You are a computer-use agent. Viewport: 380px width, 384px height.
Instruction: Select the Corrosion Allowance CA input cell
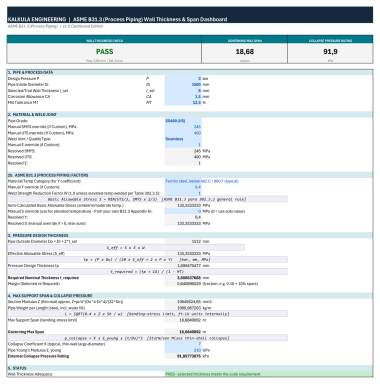[183, 96]
